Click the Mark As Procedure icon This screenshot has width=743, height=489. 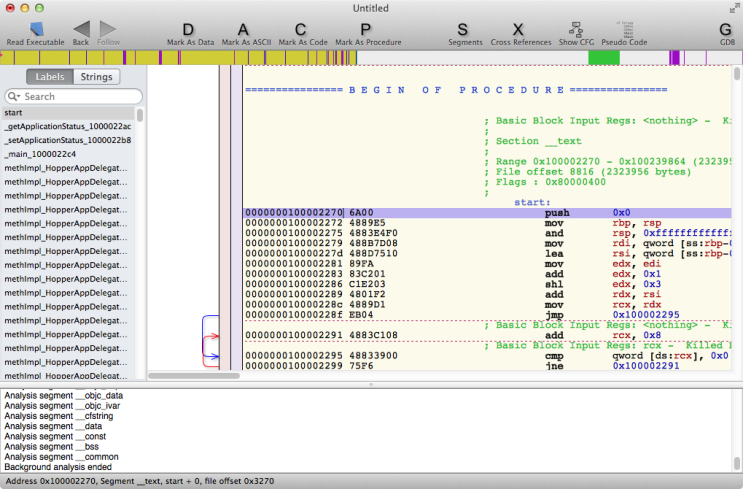[366, 29]
